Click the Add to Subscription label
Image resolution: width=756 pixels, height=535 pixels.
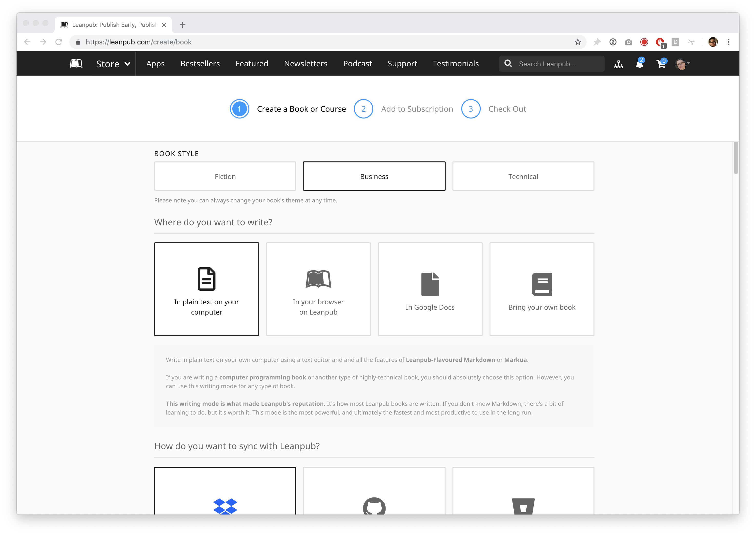click(417, 109)
